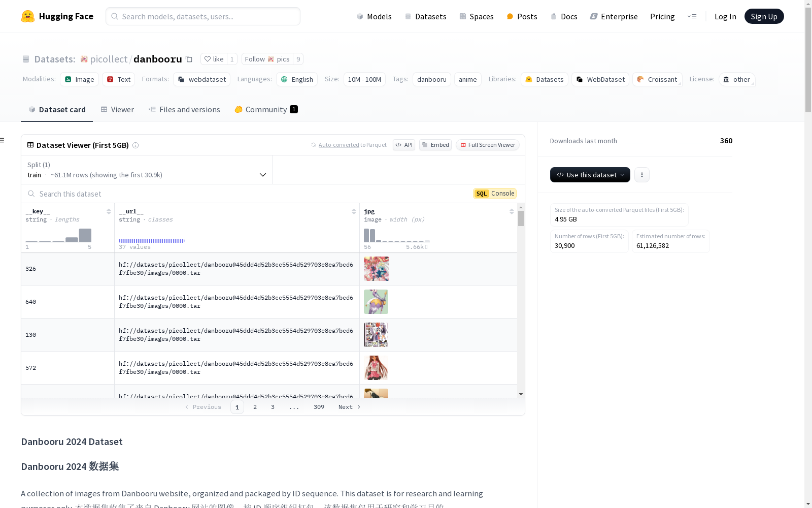Click the danbooru tag
The height and width of the screenshot is (508, 812).
point(432,79)
